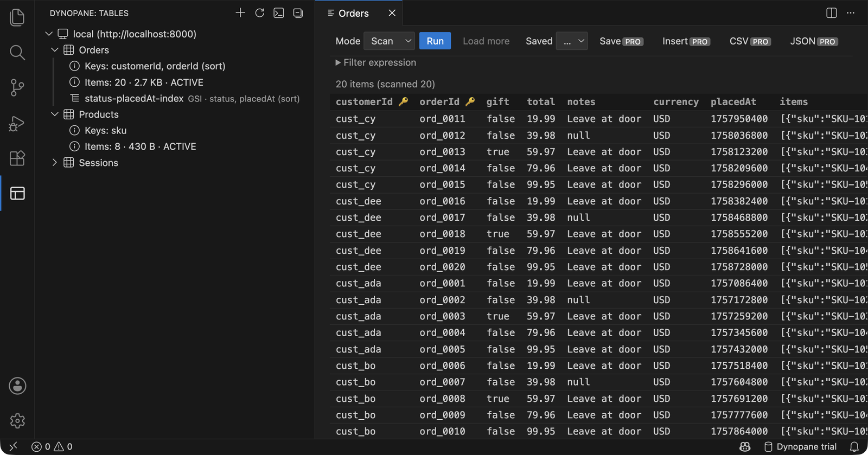Viewport: 868px width, 455px height.
Task: Select the status-placedAt-index GSI item
Action: click(184, 99)
